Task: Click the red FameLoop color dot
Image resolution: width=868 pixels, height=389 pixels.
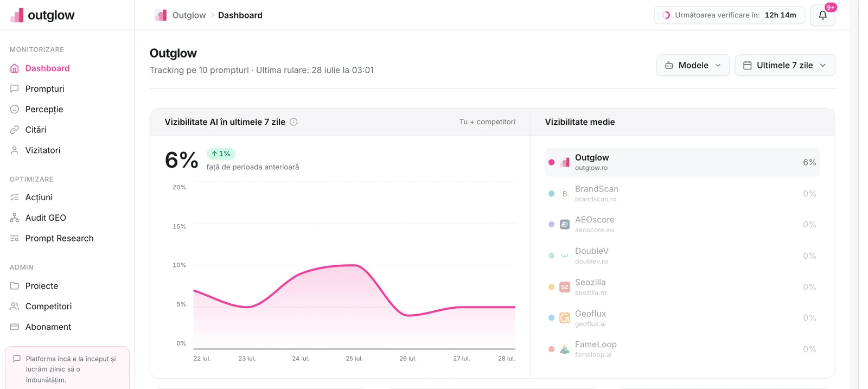Action: (x=552, y=349)
